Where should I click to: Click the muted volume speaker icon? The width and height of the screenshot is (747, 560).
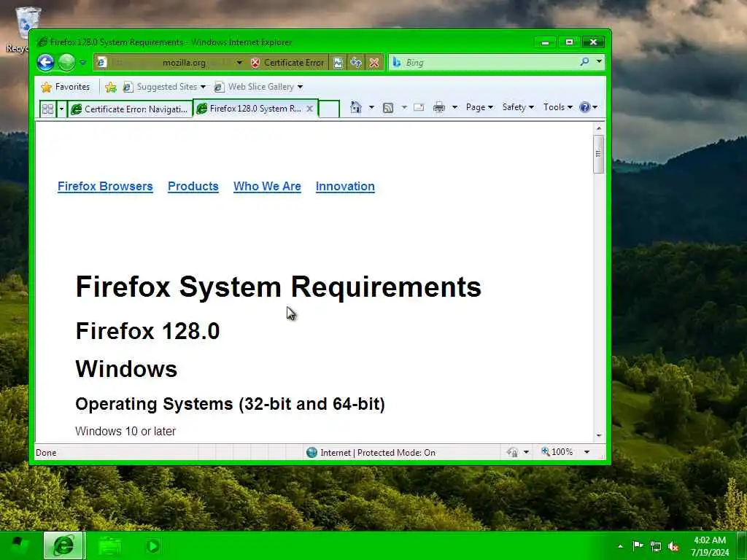coord(673,547)
